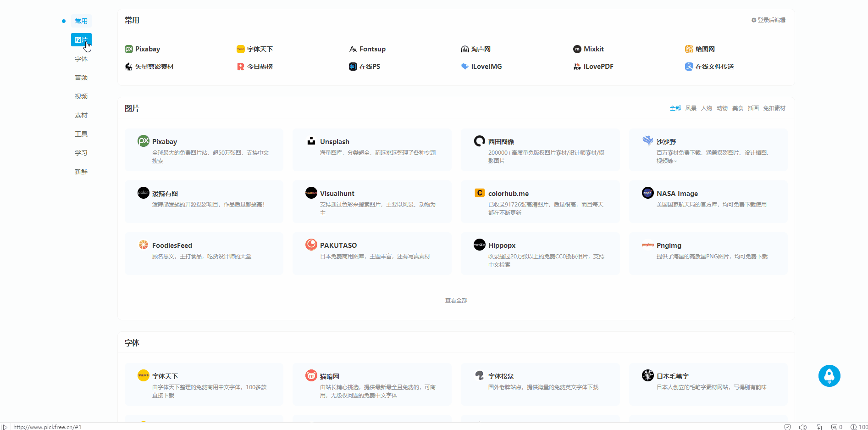
Task: Select the Pixabay logo icon
Action: [129, 49]
